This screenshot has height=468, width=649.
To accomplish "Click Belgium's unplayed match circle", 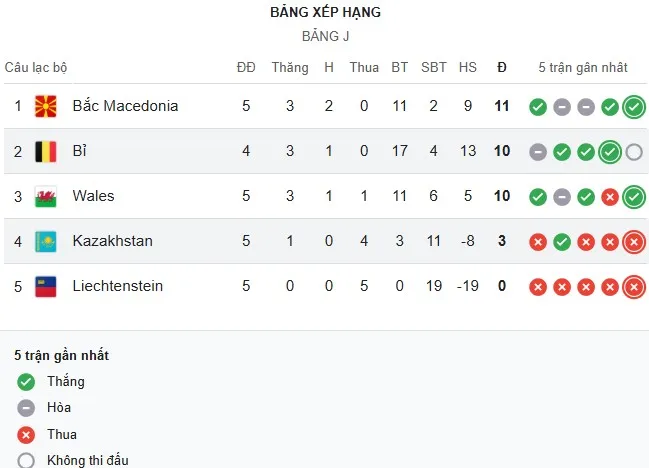I will point(633,152).
